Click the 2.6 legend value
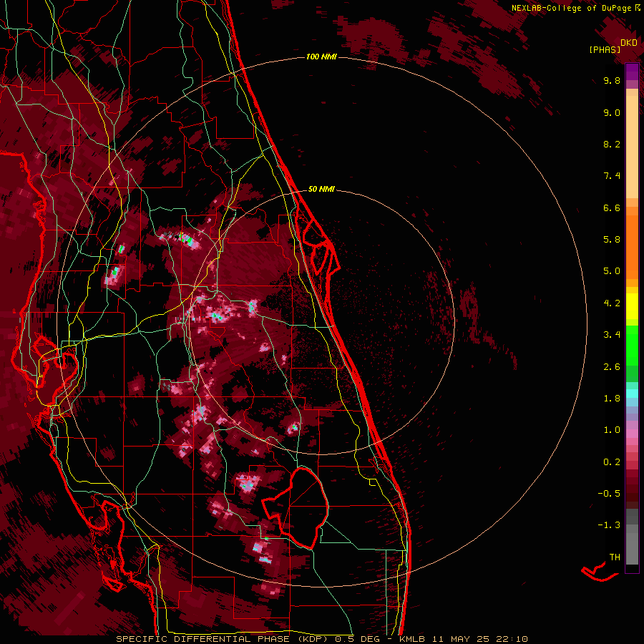The height and width of the screenshot is (644, 644). tap(612, 367)
